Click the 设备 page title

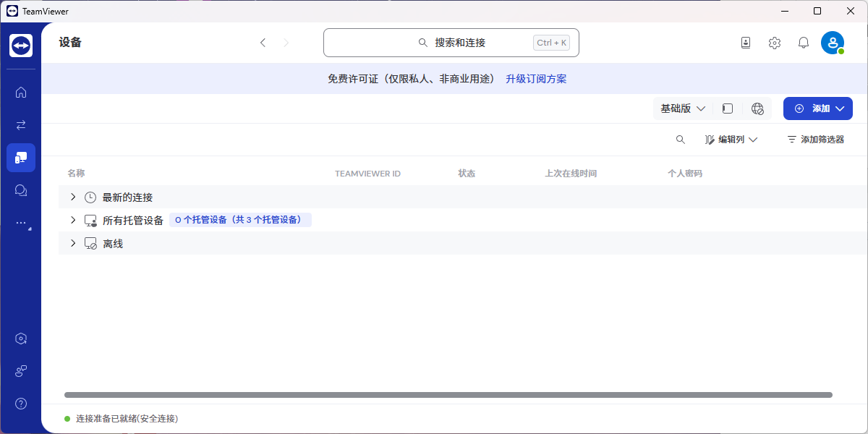(x=70, y=43)
